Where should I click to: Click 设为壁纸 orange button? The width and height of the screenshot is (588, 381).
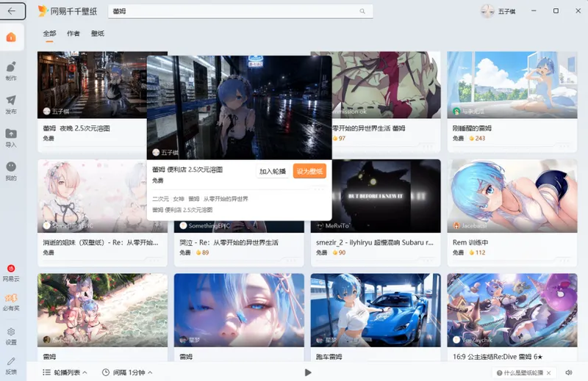point(309,171)
